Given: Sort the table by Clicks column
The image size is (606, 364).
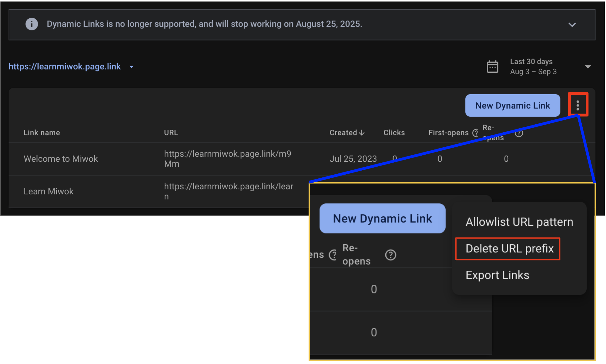Looking at the screenshot, I should (x=394, y=133).
